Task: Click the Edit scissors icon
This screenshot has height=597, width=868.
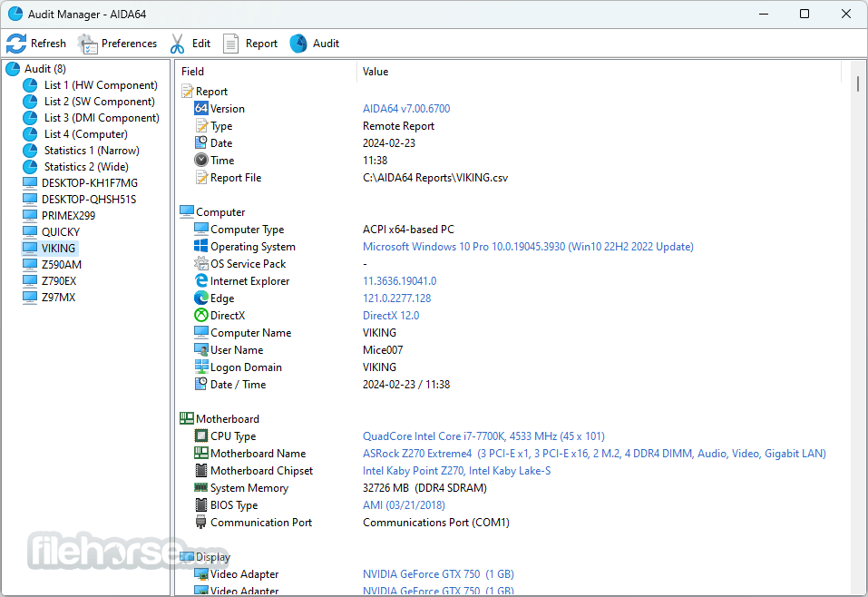Action: click(177, 44)
